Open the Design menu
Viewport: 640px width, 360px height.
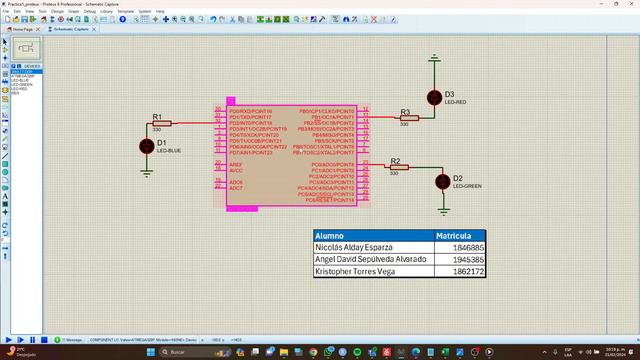coord(57,11)
